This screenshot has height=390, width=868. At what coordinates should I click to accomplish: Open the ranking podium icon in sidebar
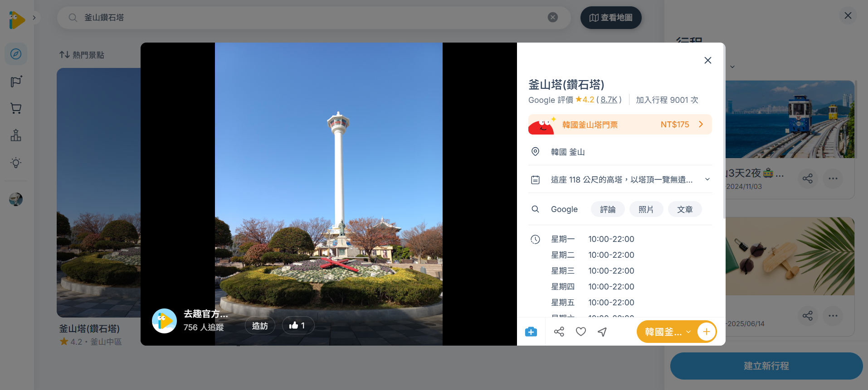click(x=16, y=135)
